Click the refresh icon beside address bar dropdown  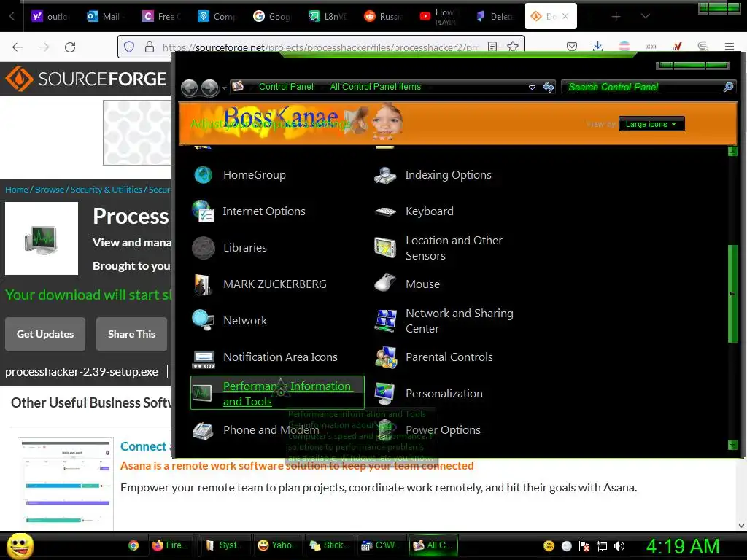[x=549, y=87]
